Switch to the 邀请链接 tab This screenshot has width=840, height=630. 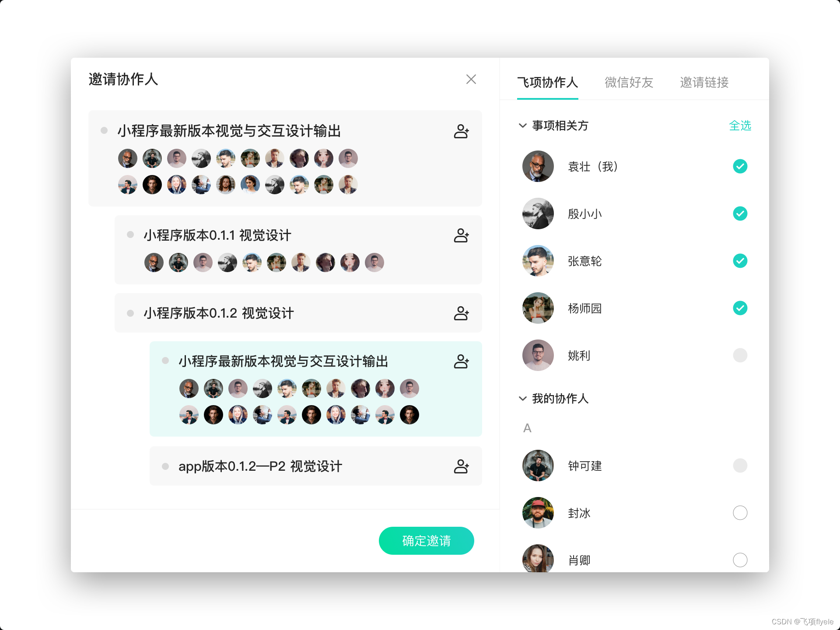(704, 82)
